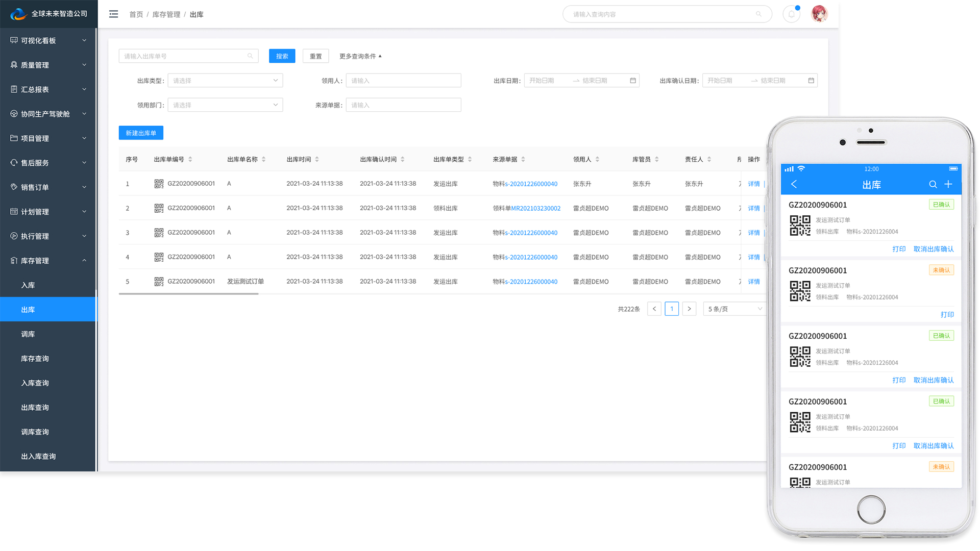Toggle sort on 领用人 column

point(598,160)
